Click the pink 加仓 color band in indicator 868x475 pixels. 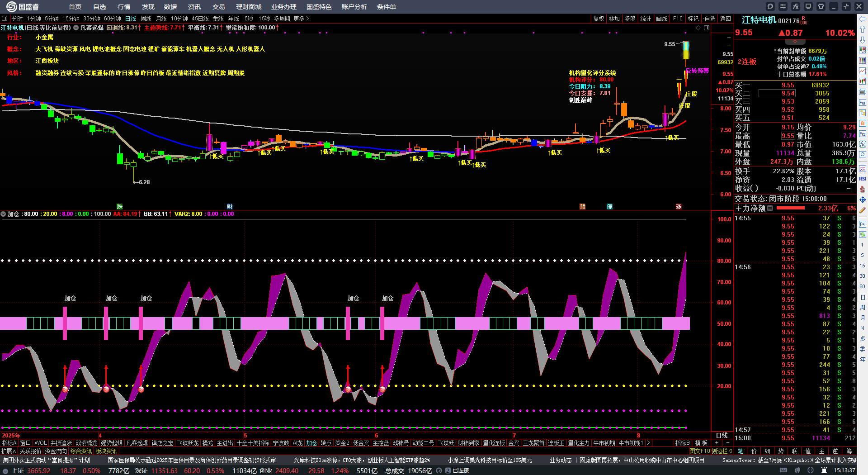click(344, 323)
